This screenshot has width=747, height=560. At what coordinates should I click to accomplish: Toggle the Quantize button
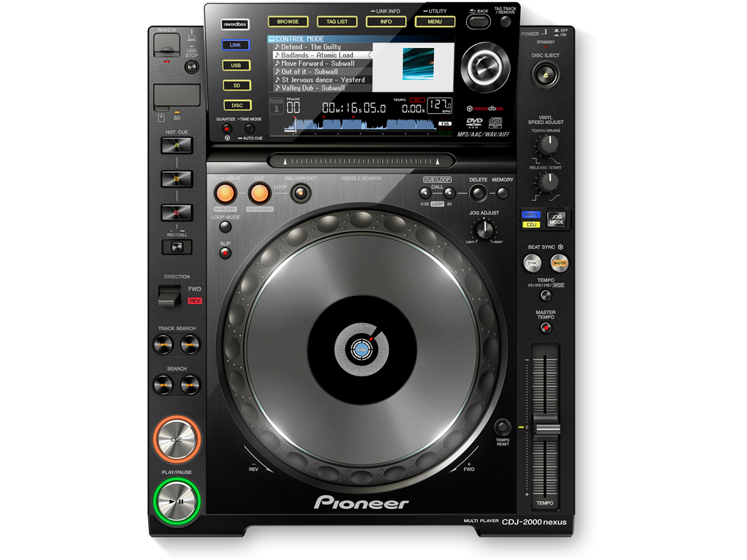(227, 129)
